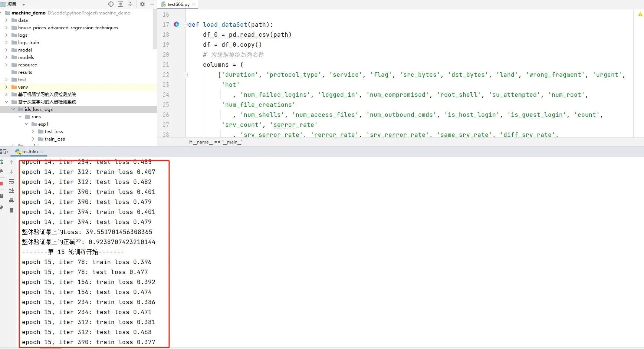Collapse the runs folder arrow
This screenshot has height=349, width=644.
[20, 117]
